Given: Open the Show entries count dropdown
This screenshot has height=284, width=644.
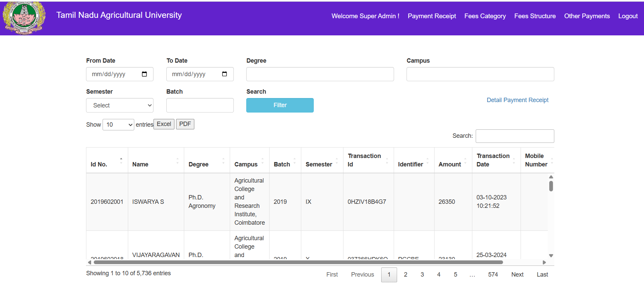Looking at the screenshot, I should click(x=118, y=125).
